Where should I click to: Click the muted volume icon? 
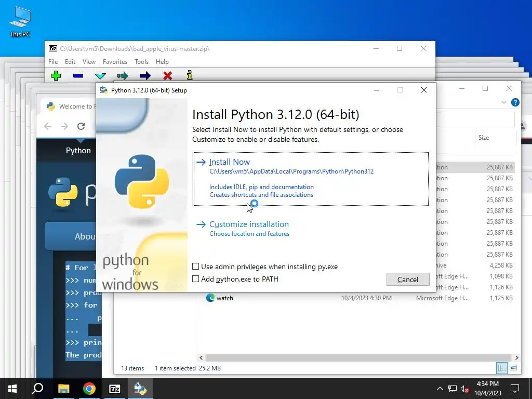(464, 389)
